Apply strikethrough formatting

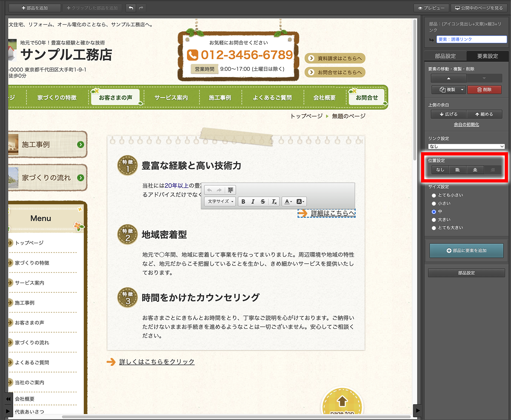pyautogui.click(x=263, y=202)
